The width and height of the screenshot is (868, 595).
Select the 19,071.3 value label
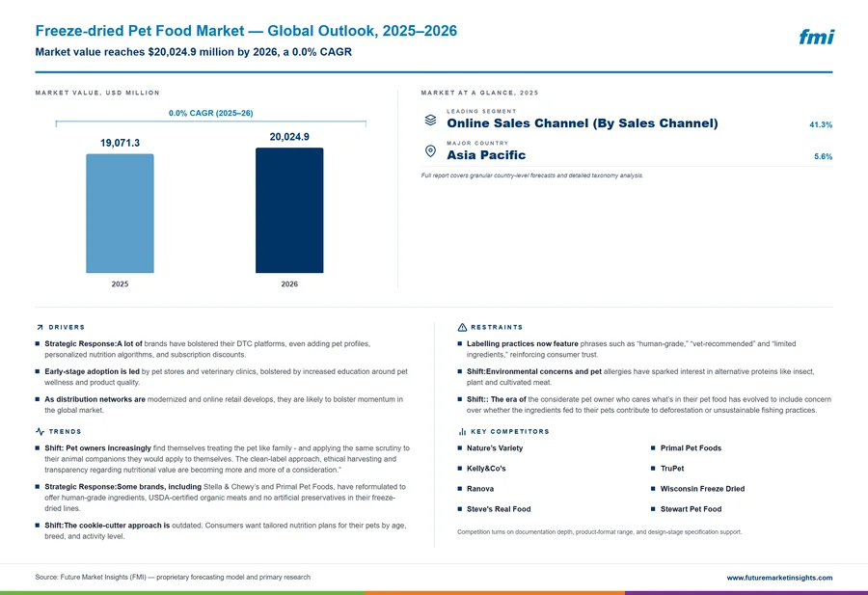tap(120, 143)
